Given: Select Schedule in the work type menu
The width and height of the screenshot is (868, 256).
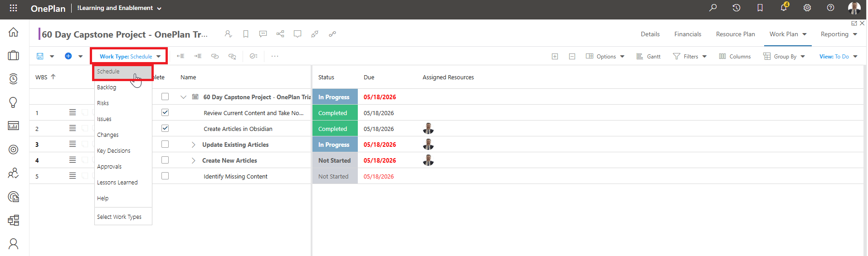Looking at the screenshot, I should [x=123, y=72].
